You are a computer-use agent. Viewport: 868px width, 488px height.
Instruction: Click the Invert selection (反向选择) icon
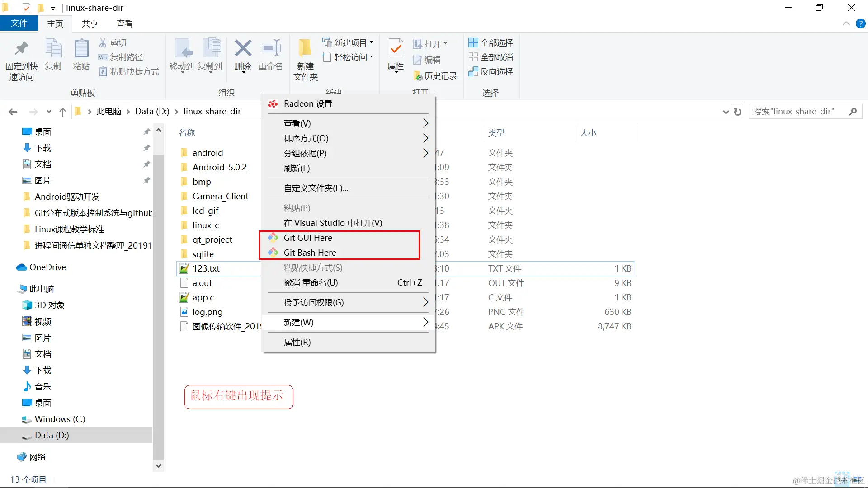point(473,71)
